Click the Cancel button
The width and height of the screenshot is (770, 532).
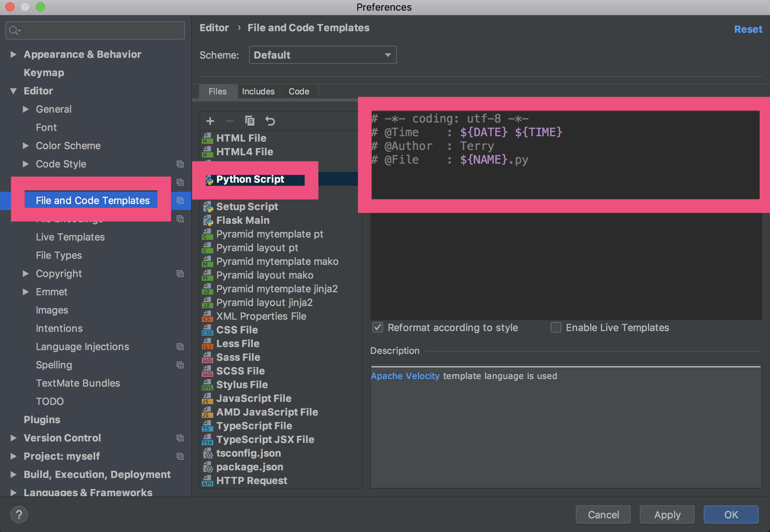(603, 514)
